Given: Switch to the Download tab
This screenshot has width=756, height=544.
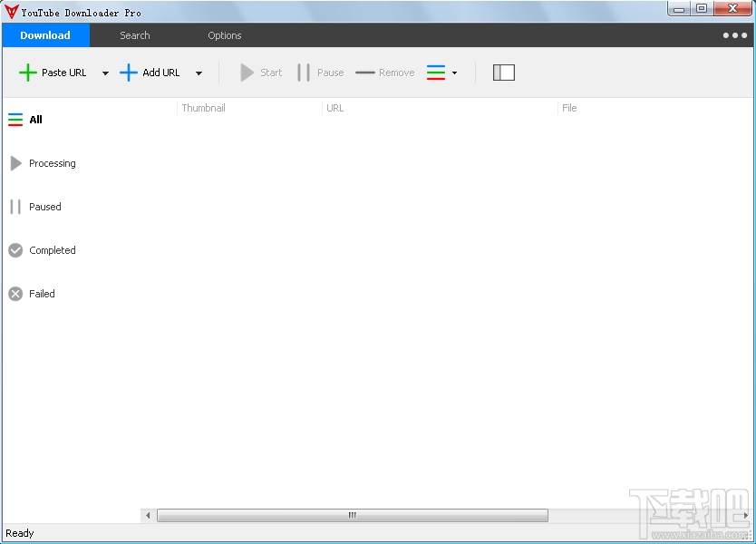Looking at the screenshot, I should pyautogui.click(x=45, y=35).
